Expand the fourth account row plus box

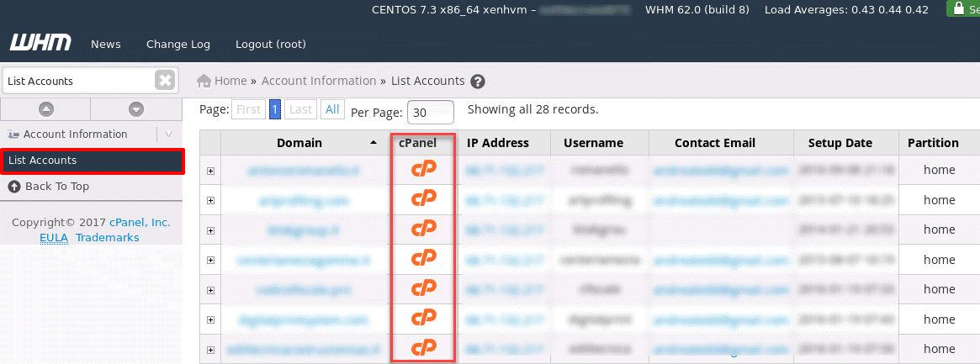point(210,261)
